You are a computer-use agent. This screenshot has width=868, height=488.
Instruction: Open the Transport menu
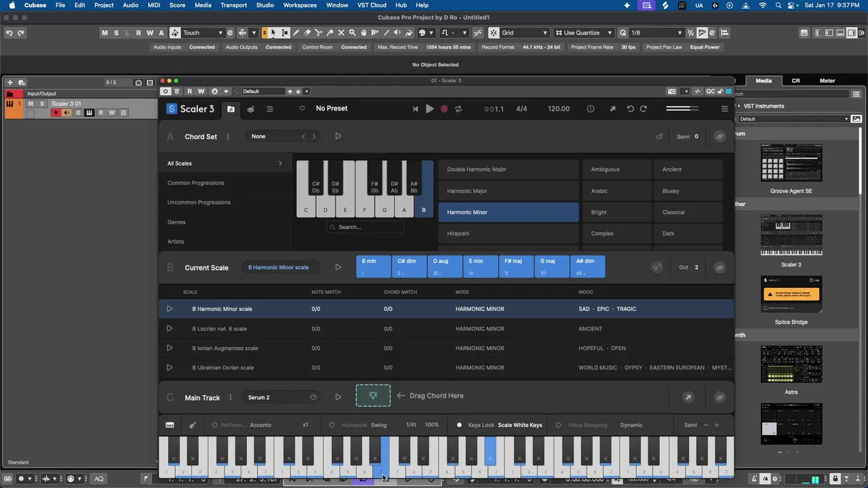233,5
